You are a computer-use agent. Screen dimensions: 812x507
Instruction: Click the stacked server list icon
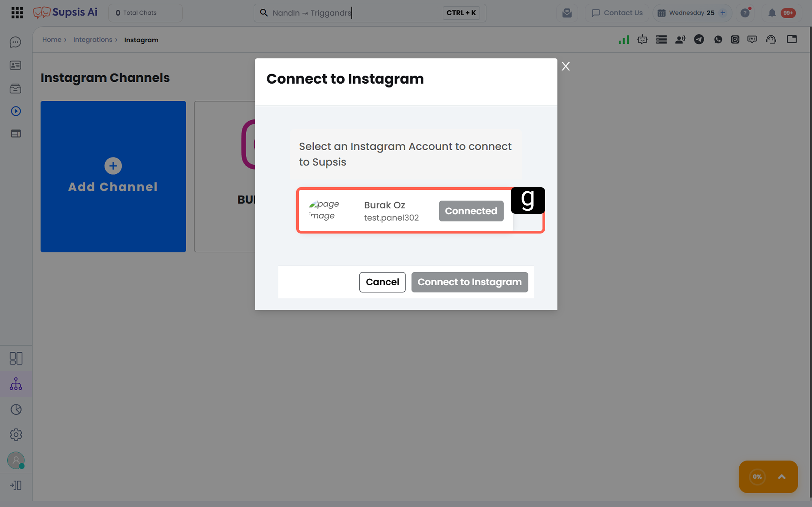click(x=661, y=40)
